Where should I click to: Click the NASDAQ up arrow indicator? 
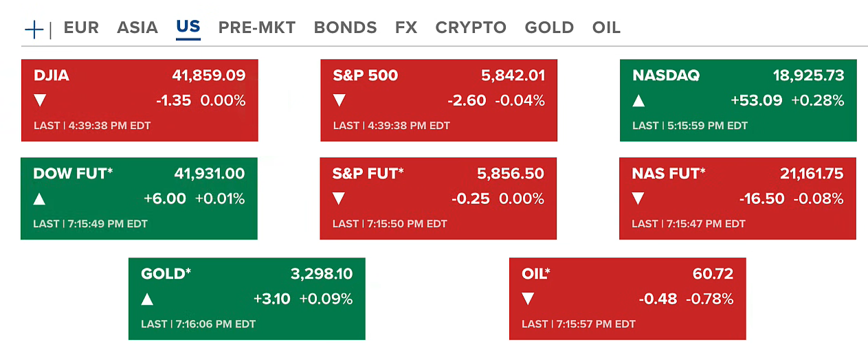(x=638, y=101)
